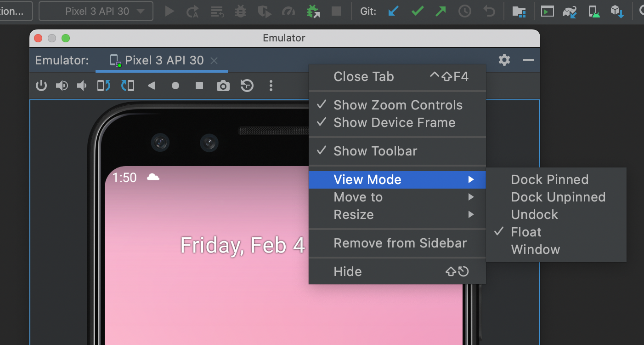Screen dimensions: 644x345
Task: Hide the Emulator panel with the minus icon
Action: tap(528, 60)
